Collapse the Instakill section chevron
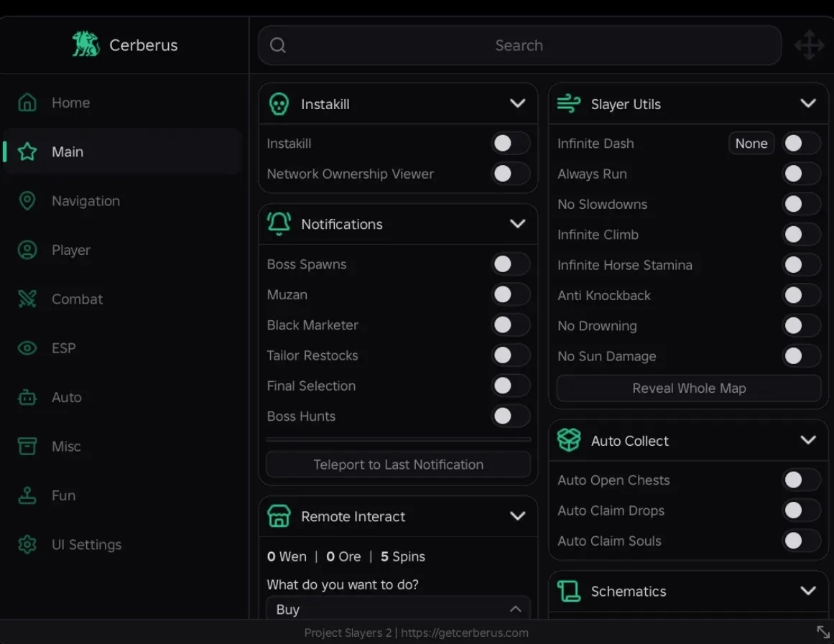Viewport: 834px width, 644px height. [517, 103]
